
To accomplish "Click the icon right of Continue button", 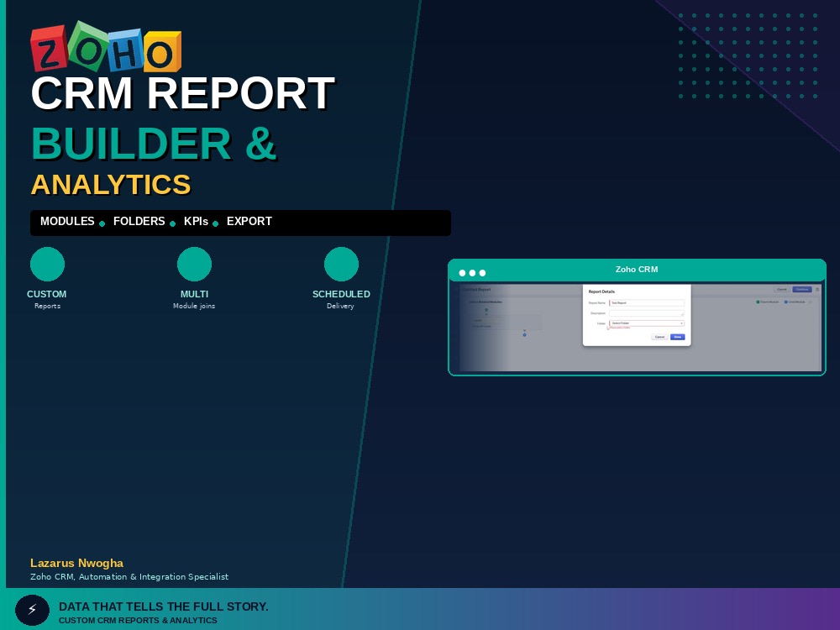I will coord(817,289).
